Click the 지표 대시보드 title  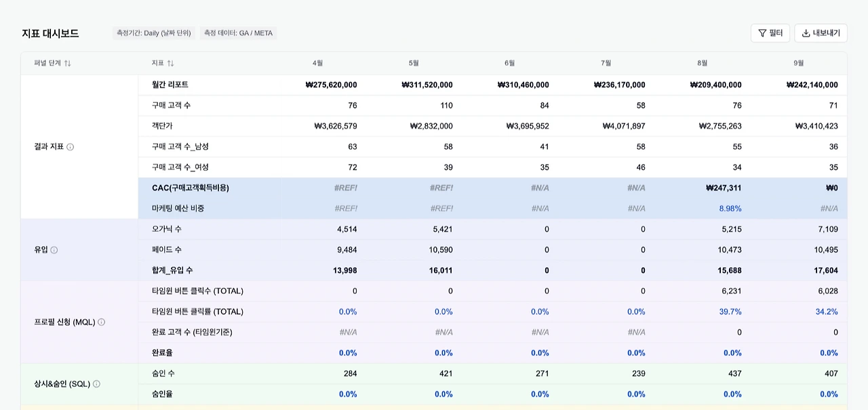(x=50, y=33)
